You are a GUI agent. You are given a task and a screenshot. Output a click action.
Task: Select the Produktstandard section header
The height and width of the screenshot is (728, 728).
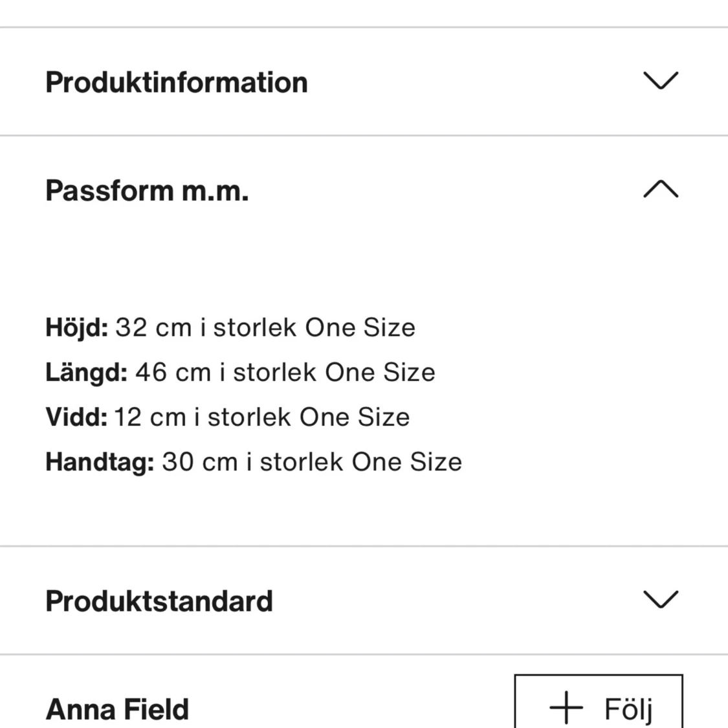[x=159, y=600]
